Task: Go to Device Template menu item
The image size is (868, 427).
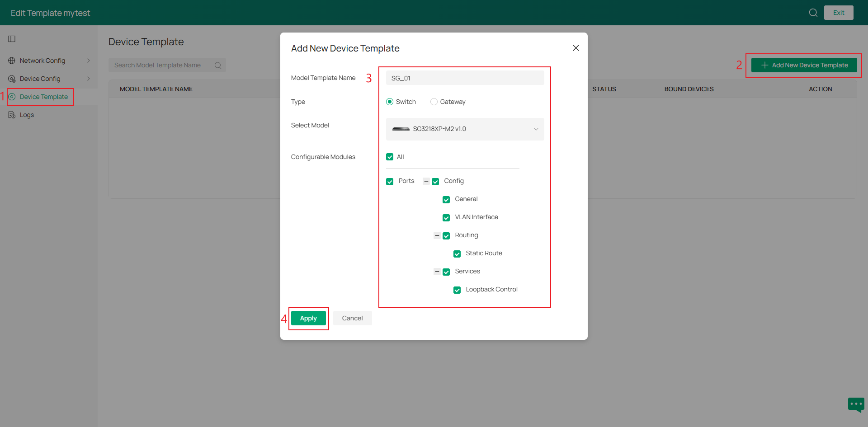Action: coord(49,97)
